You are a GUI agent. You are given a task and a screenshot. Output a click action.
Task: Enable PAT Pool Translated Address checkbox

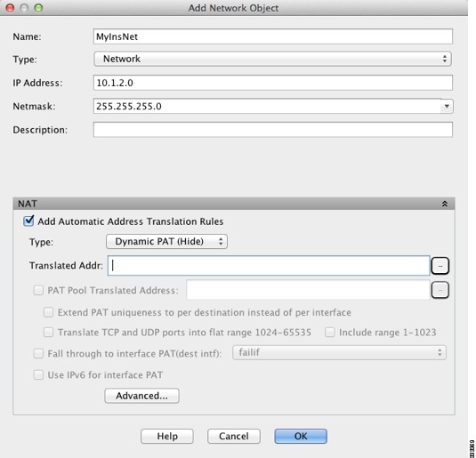click(38, 290)
